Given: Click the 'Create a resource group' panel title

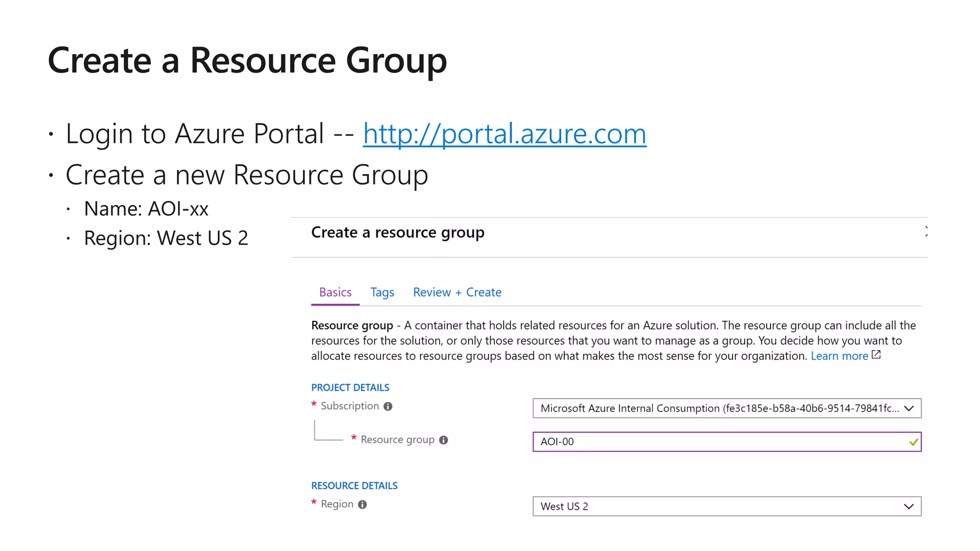Looking at the screenshot, I should point(398,232).
